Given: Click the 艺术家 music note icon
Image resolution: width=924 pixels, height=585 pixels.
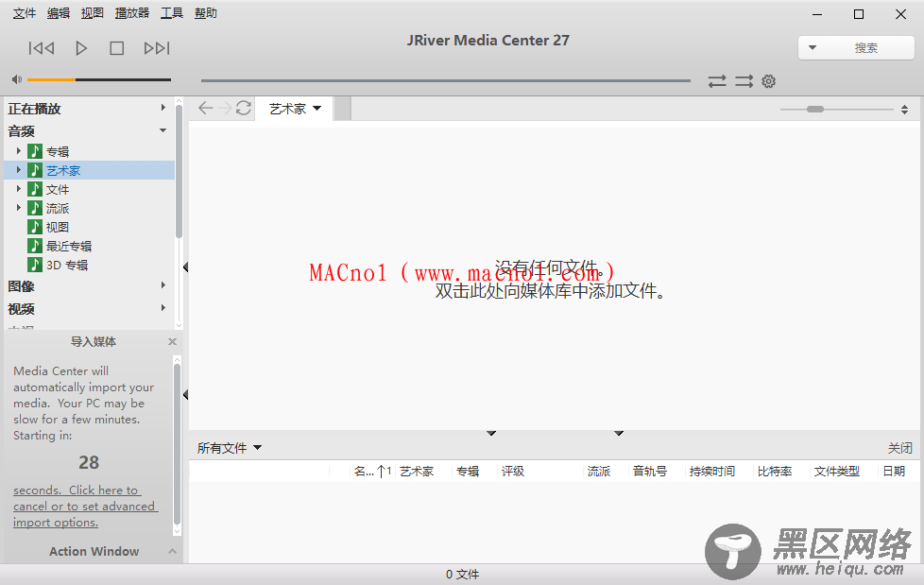Looking at the screenshot, I should click(35, 170).
